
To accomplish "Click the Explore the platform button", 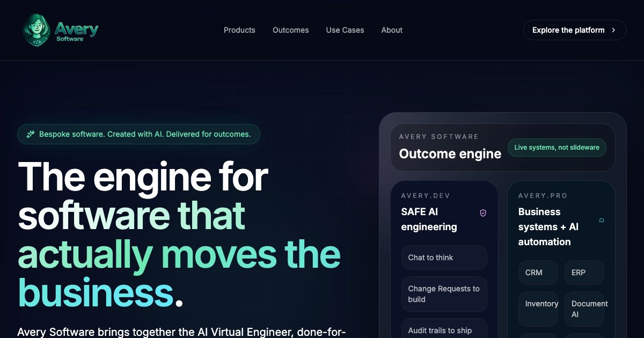I will point(575,30).
